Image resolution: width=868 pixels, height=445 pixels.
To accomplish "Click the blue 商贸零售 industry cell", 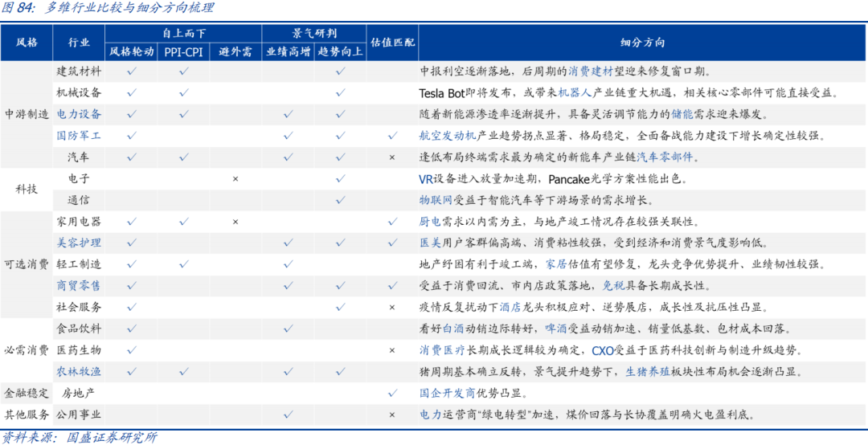I will click(x=79, y=286).
